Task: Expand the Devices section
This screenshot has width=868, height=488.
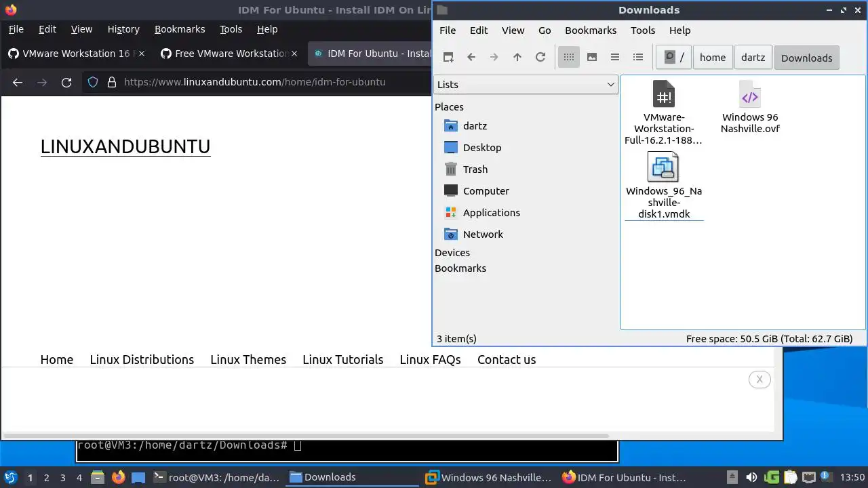Action: (452, 253)
